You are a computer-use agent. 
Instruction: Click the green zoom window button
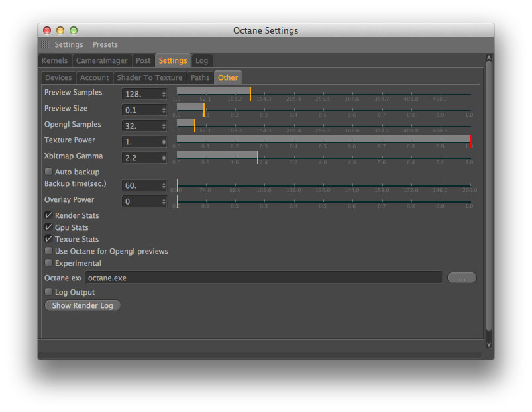coord(74,30)
